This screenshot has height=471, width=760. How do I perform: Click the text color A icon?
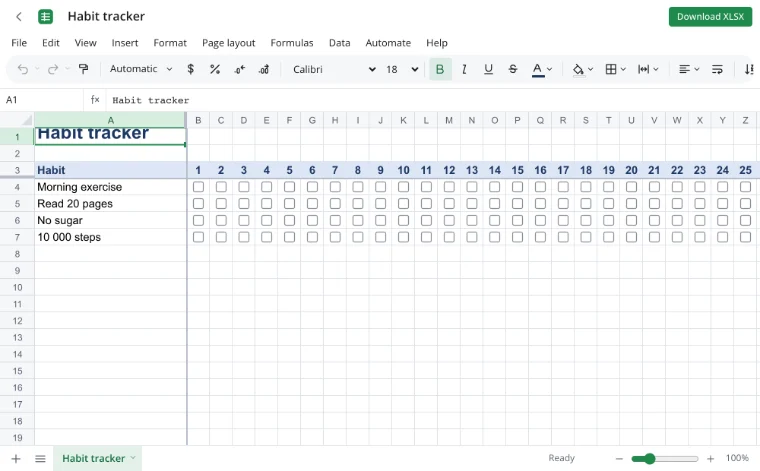pyautogui.click(x=537, y=69)
